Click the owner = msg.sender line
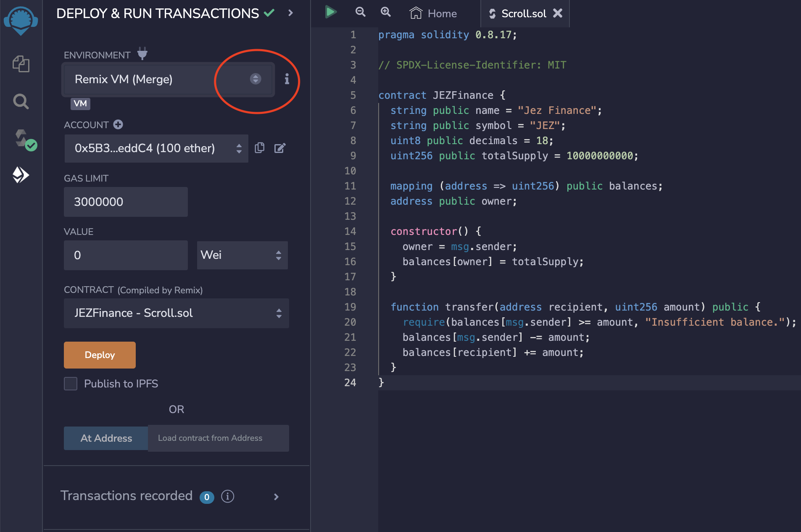The image size is (801, 532). point(460,247)
